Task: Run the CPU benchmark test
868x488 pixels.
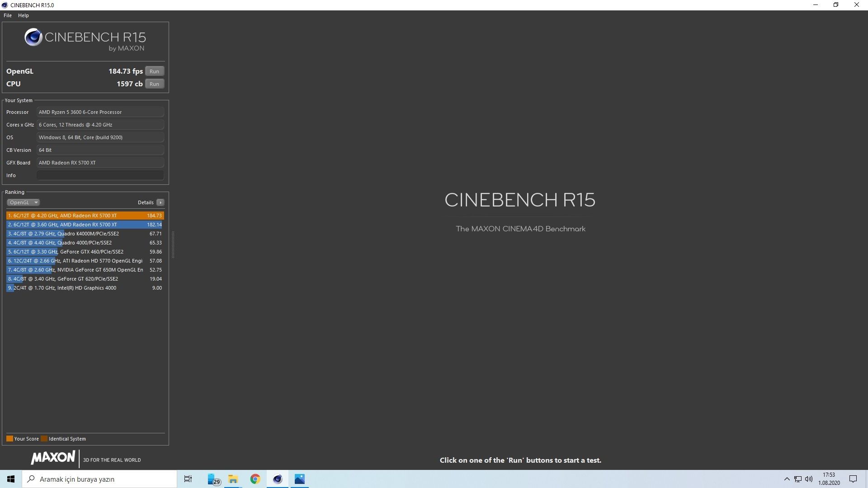Action: tap(154, 84)
